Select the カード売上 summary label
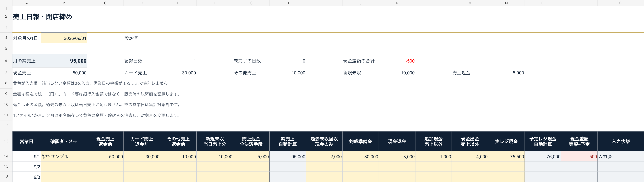 [x=136, y=73]
